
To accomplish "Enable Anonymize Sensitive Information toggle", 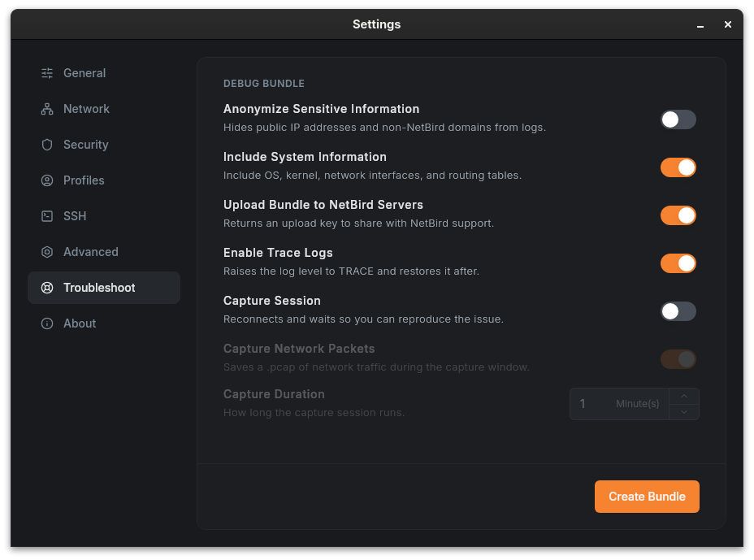I will 678,119.
